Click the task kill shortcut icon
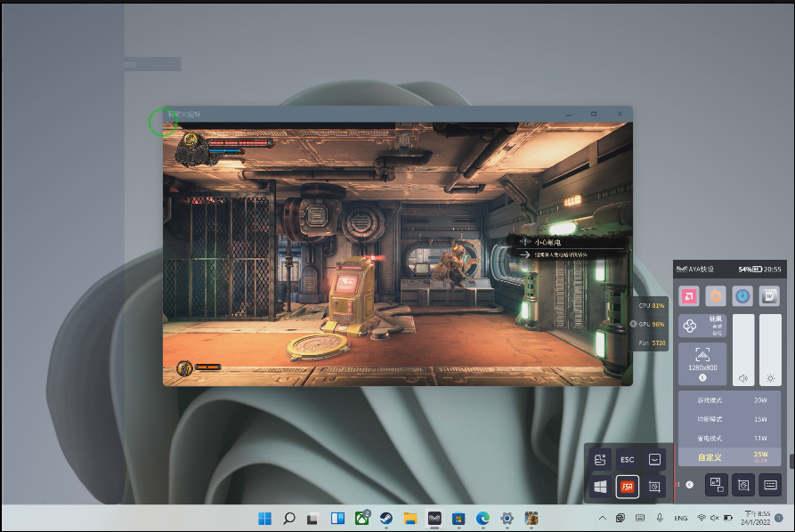This screenshot has height=532, width=795. pos(600,460)
